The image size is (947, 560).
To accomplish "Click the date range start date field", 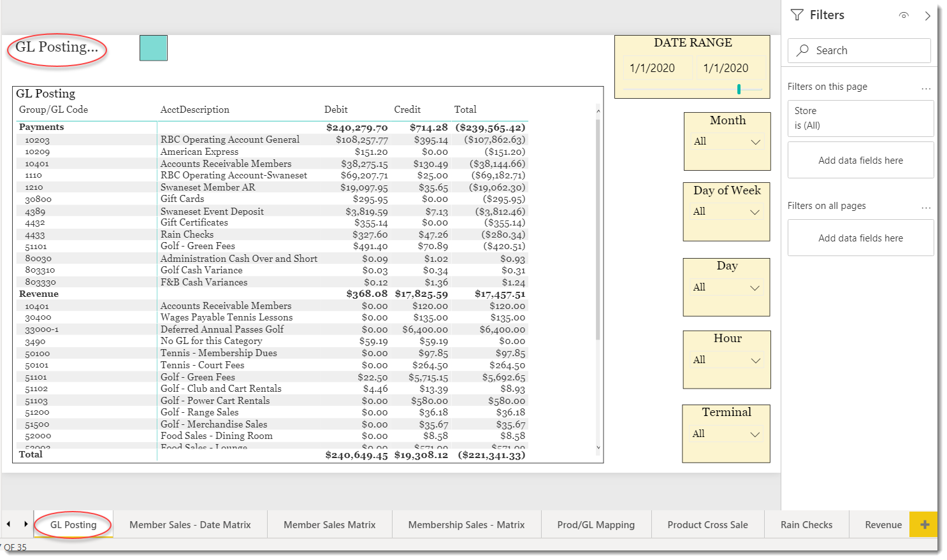I will click(657, 68).
